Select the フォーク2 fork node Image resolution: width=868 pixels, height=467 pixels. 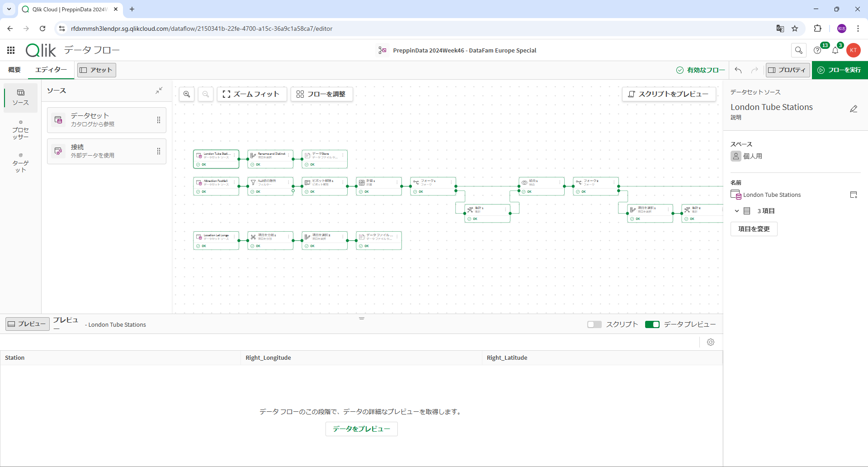click(x=596, y=186)
